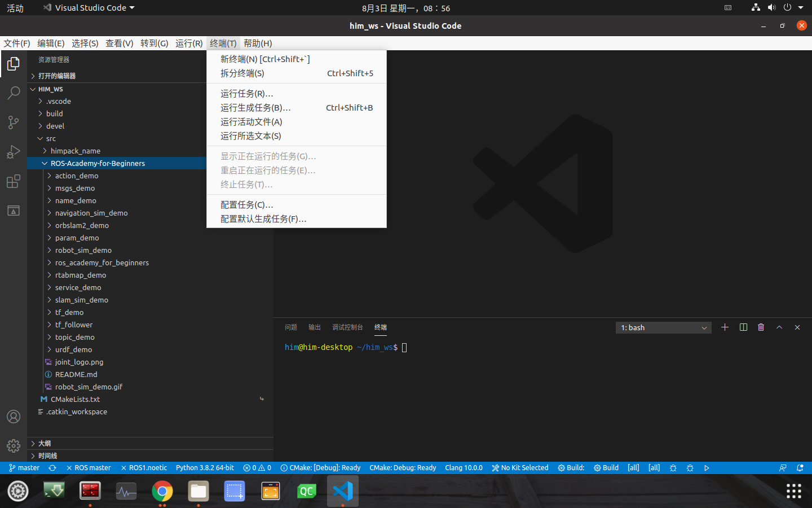Select 运行生成任务(B)... menu entry

pos(297,108)
